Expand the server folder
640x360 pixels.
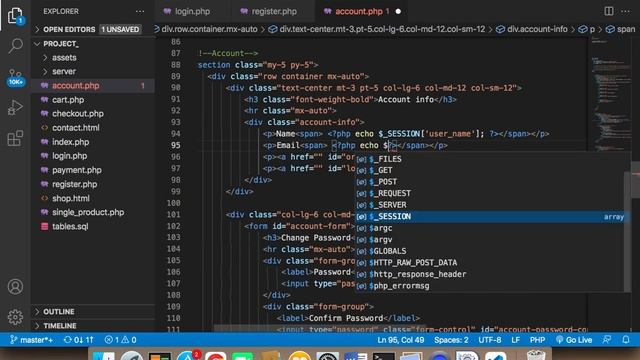coord(64,71)
